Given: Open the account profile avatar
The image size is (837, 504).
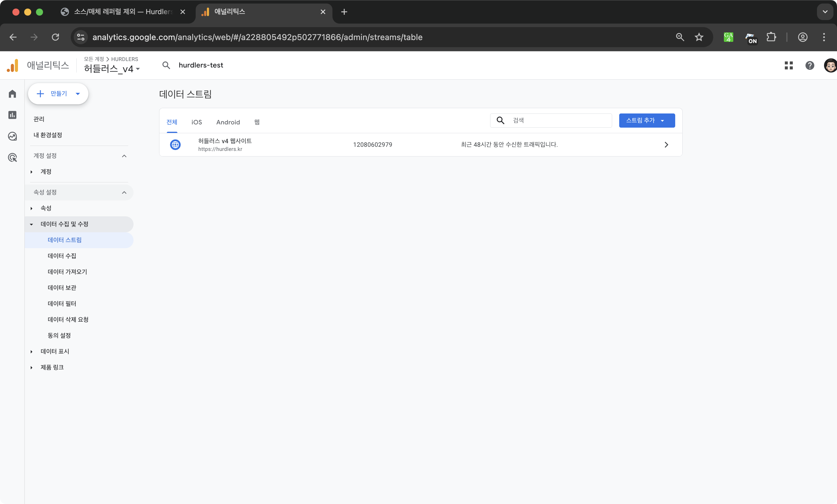Looking at the screenshot, I should (831, 65).
